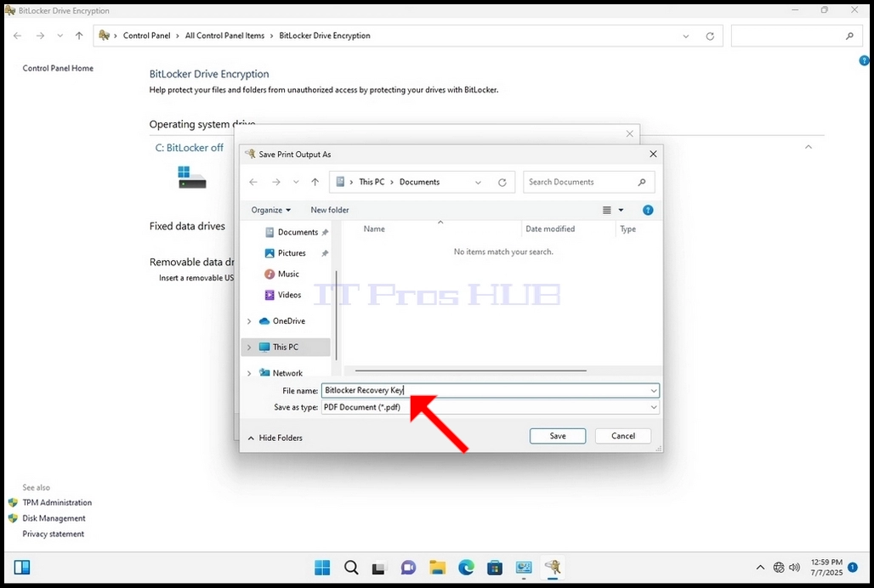
Task: Click horizontal scrollbar in file list
Action: (x=470, y=370)
